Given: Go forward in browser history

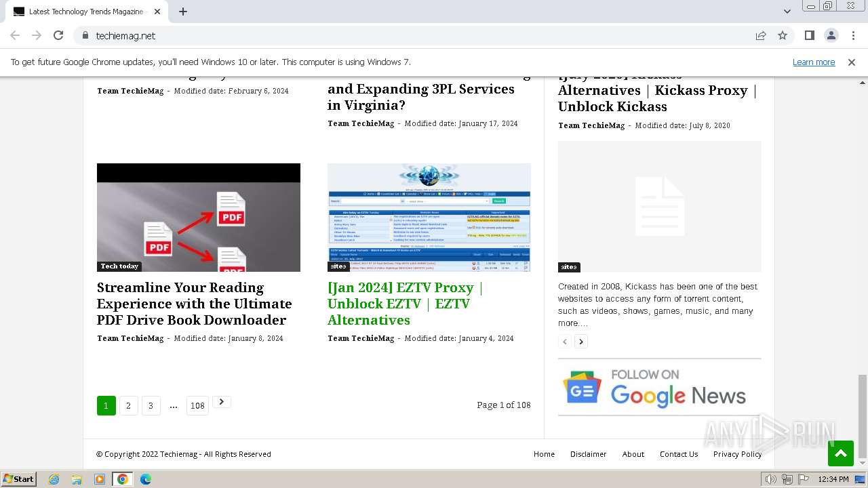Looking at the screenshot, I should [37, 35].
